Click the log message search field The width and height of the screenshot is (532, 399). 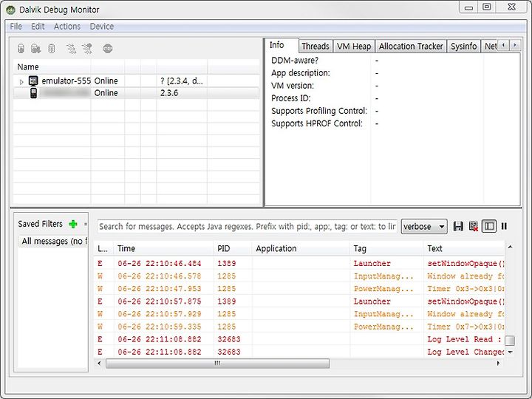tap(247, 226)
